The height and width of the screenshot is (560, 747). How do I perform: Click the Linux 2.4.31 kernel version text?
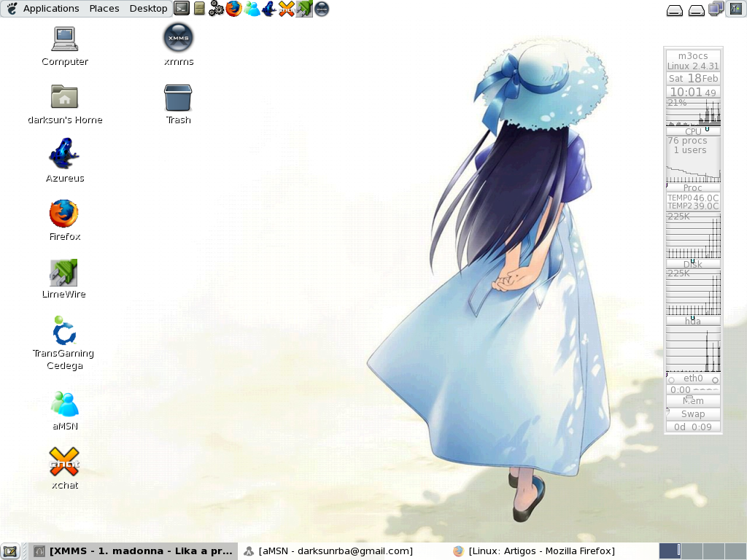pyautogui.click(x=693, y=66)
